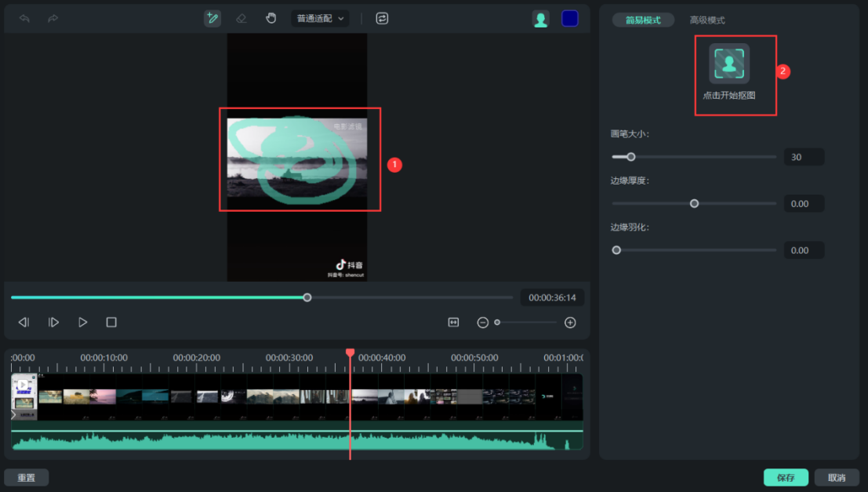Select the smart brush tool

tap(212, 18)
